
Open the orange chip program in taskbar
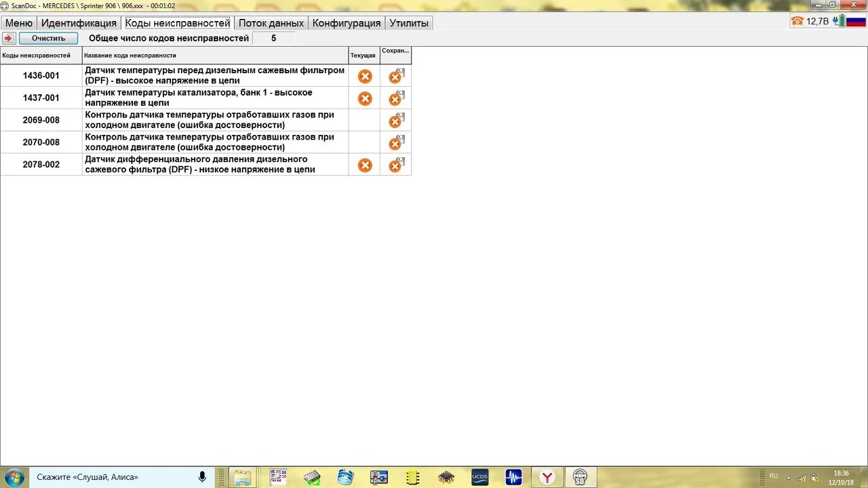pyautogui.click(x=446, y=477)
